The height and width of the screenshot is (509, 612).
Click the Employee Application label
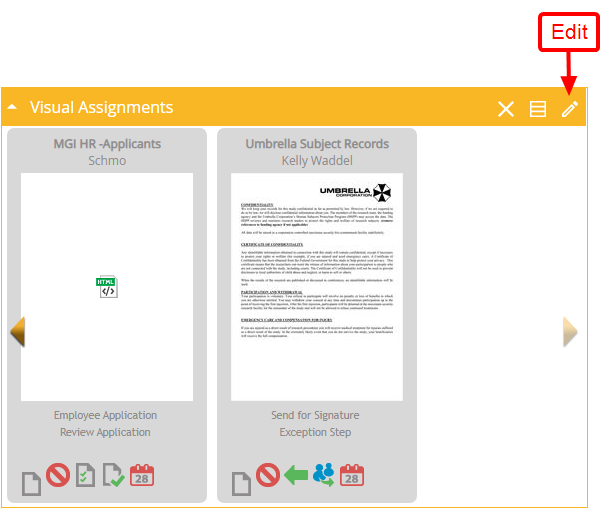coord(105,415)
